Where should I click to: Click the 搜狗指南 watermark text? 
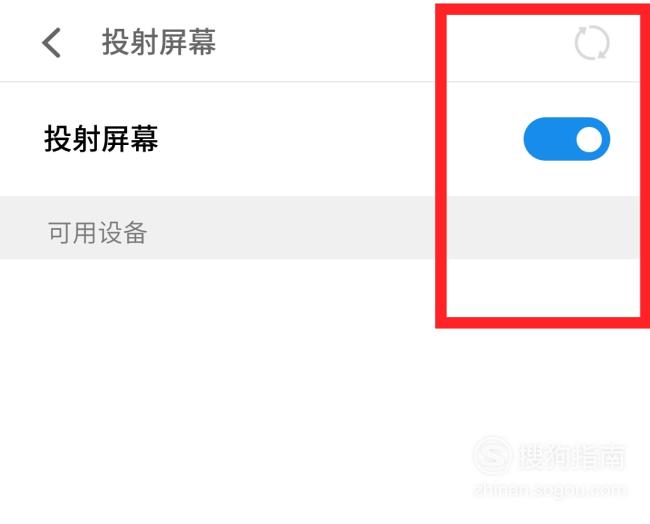coord(572,457)
